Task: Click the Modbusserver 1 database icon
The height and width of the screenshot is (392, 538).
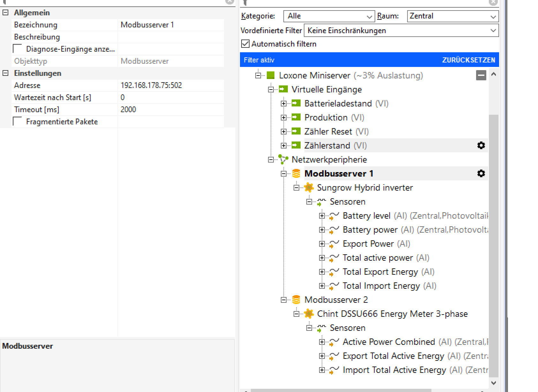Action: pyautogui.click(x=296, y=174)
